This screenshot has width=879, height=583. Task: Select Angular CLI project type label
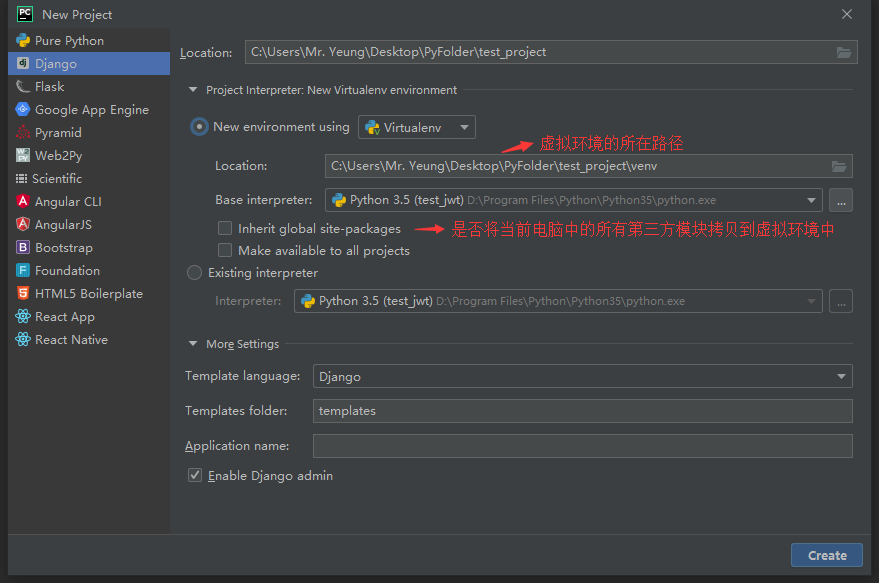coord(68,202)
